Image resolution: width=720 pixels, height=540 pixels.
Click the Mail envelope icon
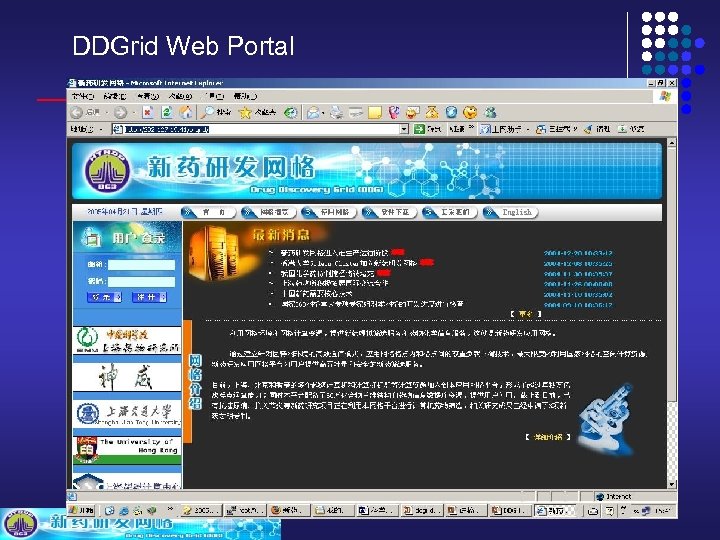(313, 112)
